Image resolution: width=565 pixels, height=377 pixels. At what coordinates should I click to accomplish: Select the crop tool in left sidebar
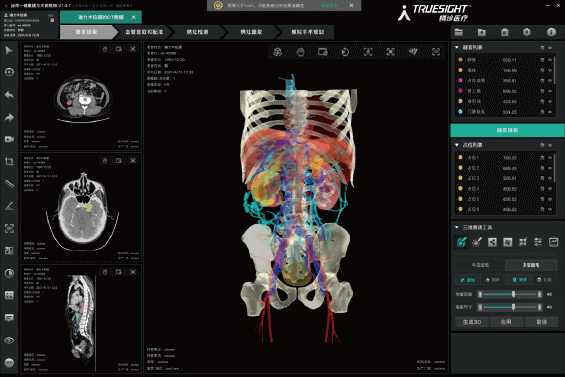tap(9, 161)
